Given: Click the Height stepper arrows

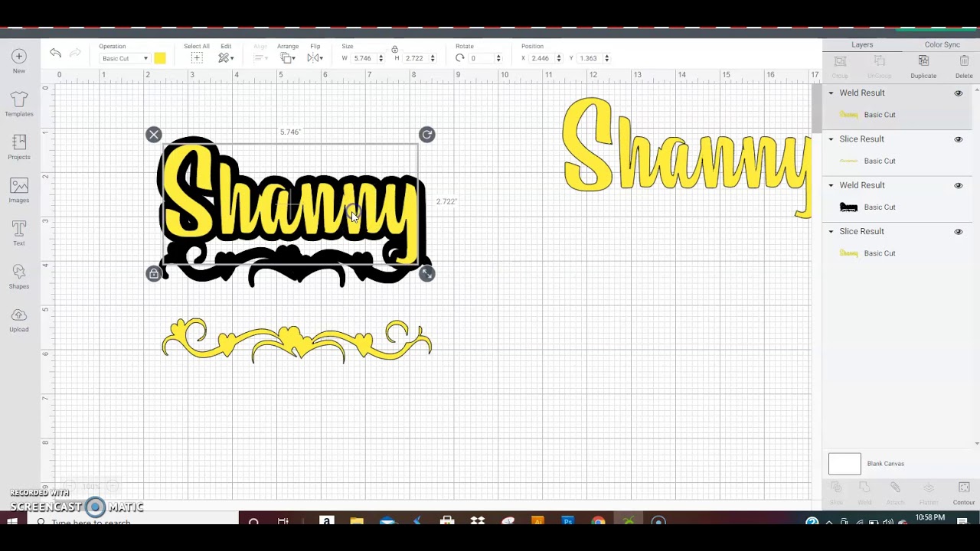Looking at the screenshot, I should click(433, 58).
